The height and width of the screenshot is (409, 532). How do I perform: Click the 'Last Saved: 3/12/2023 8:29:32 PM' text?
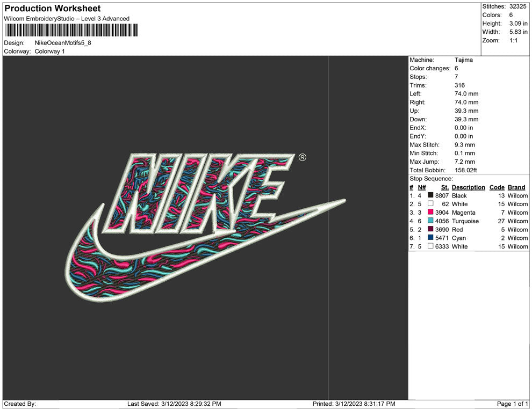click(174, 404)
